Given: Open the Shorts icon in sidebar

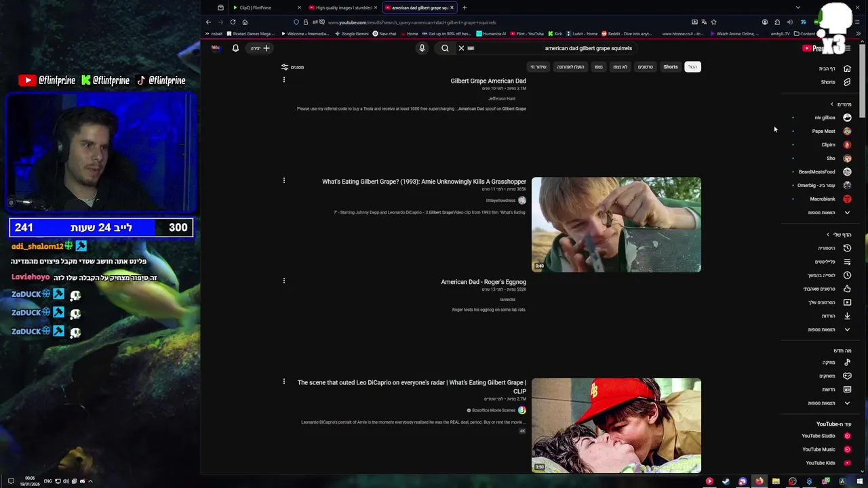Looking at the screenshot, I should pos(847,82).
